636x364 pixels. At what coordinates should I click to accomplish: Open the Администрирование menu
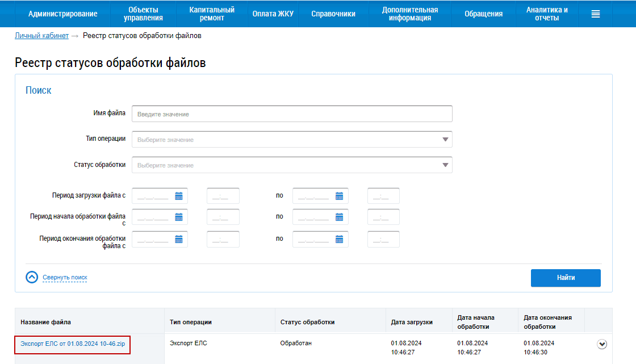[63, 14]
